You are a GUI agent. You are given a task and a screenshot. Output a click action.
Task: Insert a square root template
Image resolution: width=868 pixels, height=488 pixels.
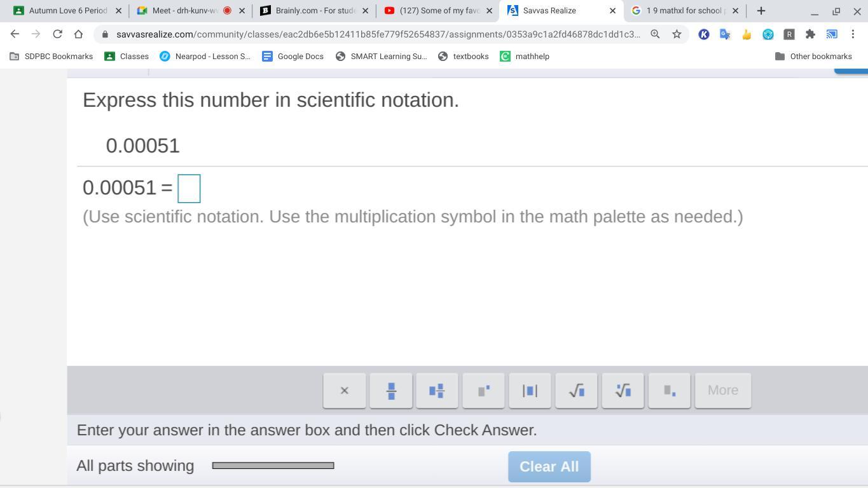576,390
